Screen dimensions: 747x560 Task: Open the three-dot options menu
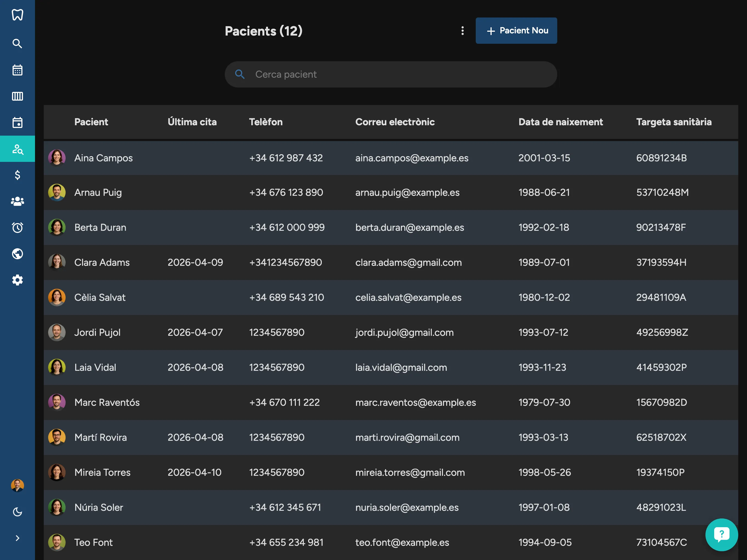tap(462, 31)
